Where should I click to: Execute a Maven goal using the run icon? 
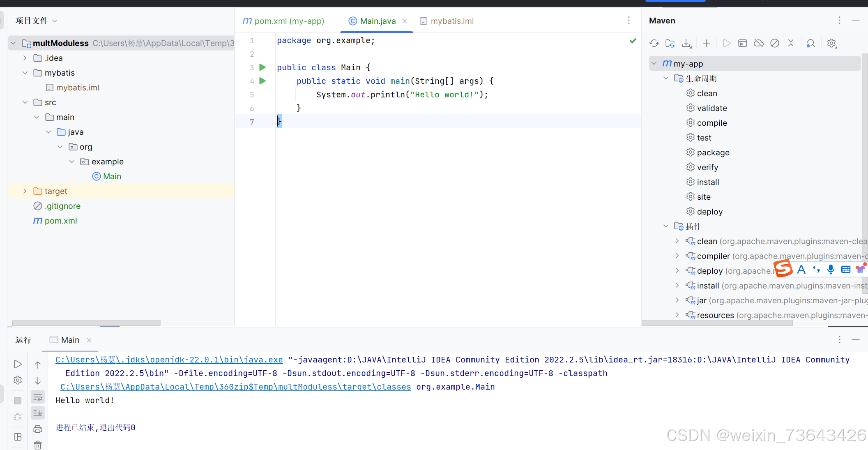pos(726,43)
